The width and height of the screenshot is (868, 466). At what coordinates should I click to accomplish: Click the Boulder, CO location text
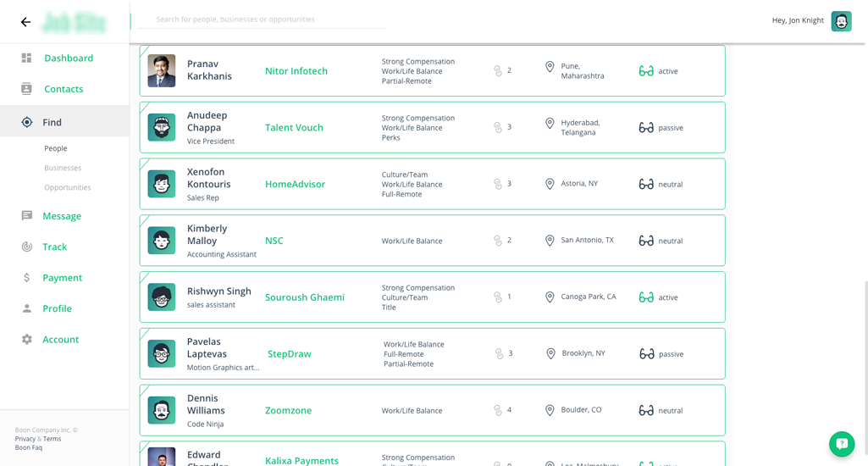tap(581, 410)
